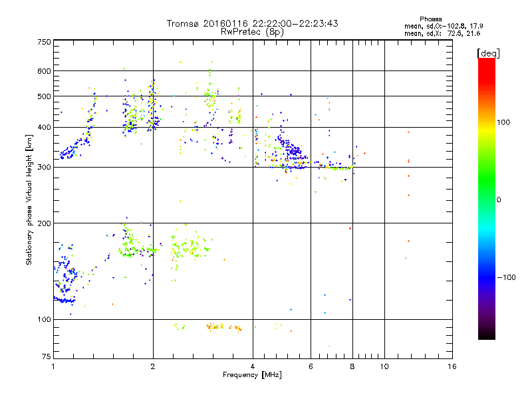Click the y-axis tick label '750'
The image size is (532, 399).
[x=44, y=43]
